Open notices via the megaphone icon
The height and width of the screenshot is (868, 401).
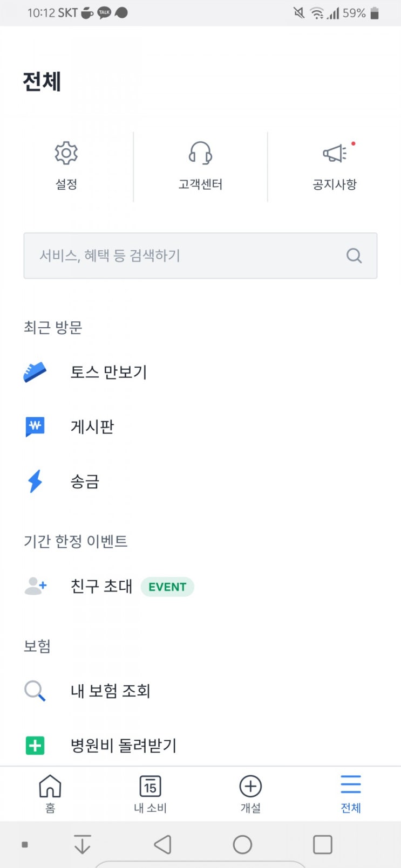(335, 154)
